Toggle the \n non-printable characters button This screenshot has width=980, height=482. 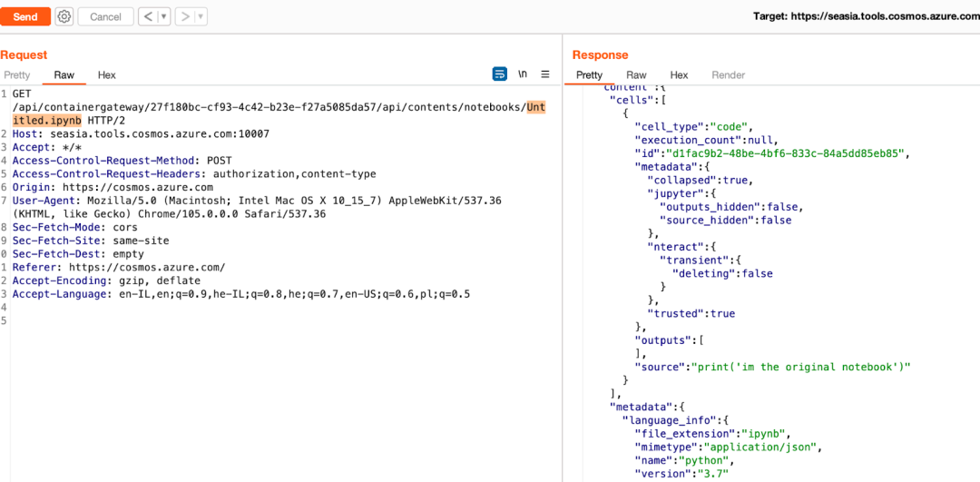(523, 74)
